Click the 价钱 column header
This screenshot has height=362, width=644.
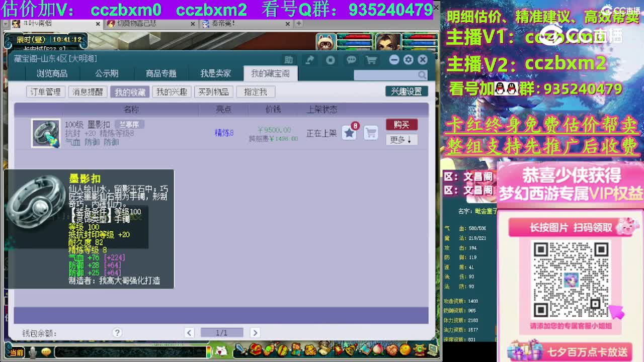point(273,109)
